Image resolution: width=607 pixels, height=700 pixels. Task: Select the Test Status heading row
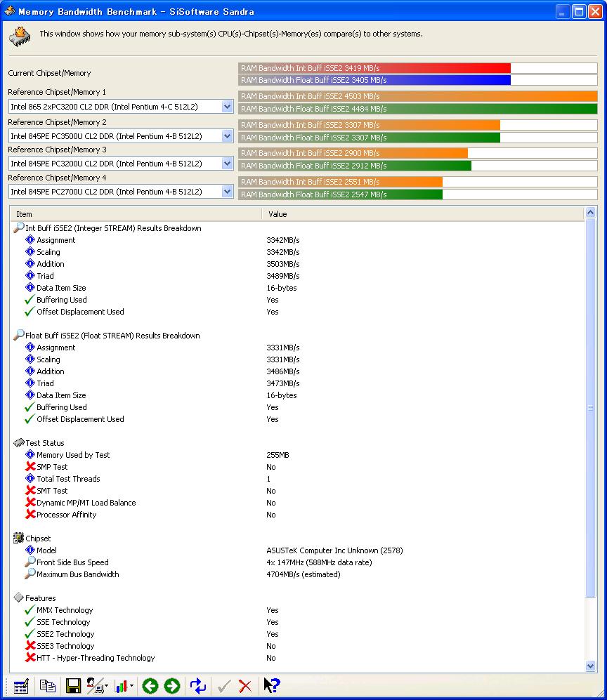point(297,443)
